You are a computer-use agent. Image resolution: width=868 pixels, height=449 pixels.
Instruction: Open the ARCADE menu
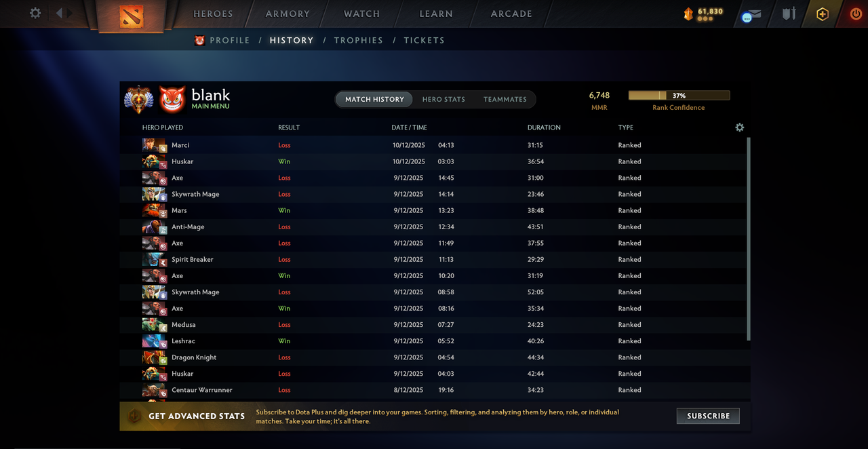pos(511,14)
